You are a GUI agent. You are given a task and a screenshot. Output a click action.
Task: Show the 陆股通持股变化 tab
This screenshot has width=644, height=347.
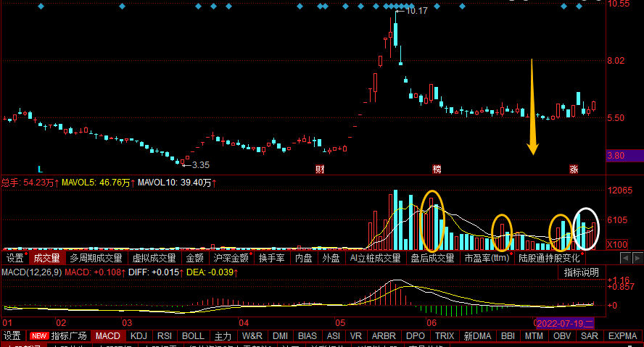[549, 257]
